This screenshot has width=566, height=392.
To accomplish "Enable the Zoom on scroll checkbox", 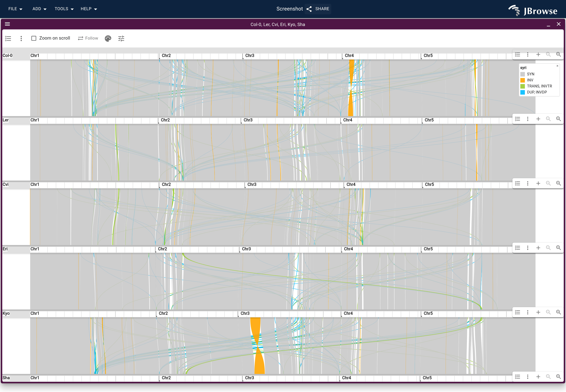I will [x=34, y=38].
